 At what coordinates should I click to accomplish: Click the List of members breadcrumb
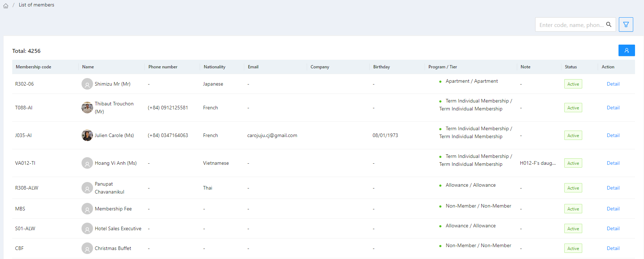tap(37, 5)
